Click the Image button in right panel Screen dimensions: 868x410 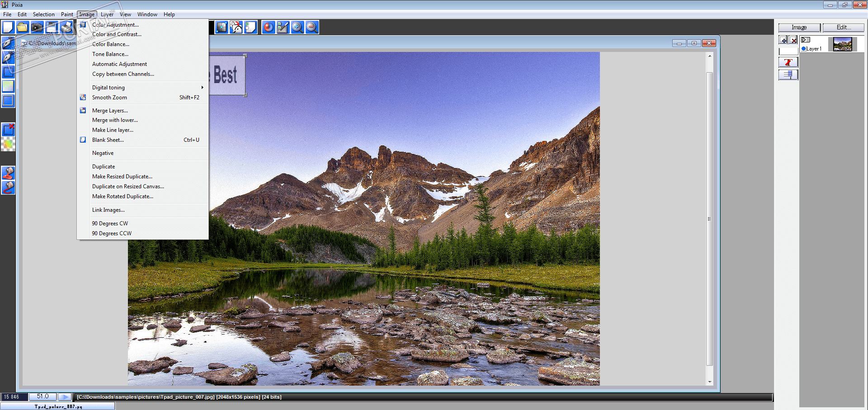(x=799, y=28)
